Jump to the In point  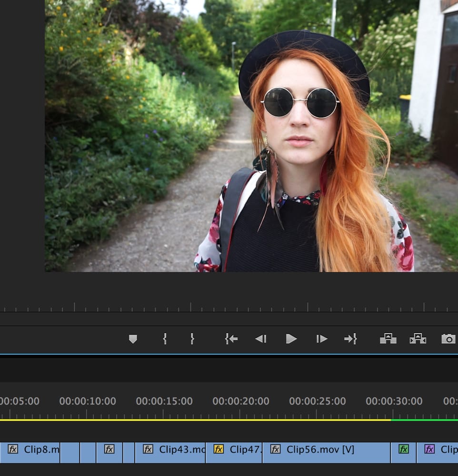click(231, 339)
